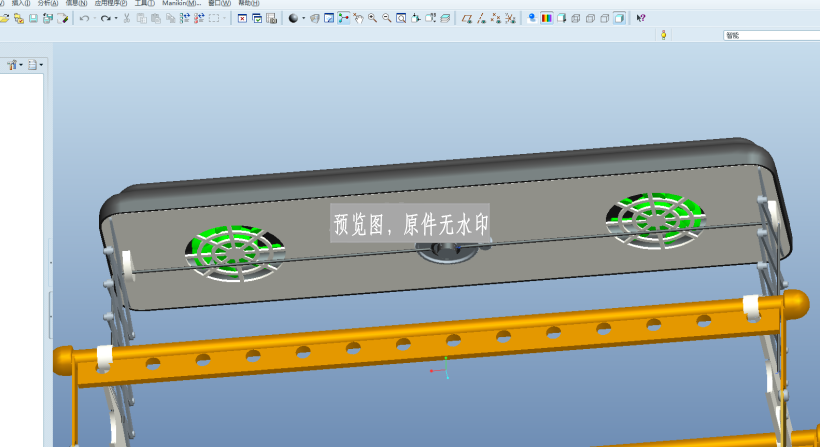
Task: Toggle datum planes display
Action: point(466,18)
